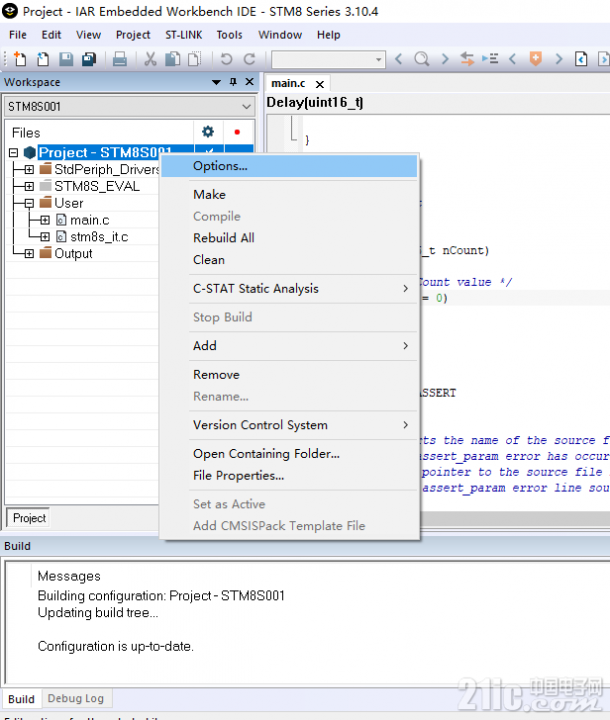Click the red dot status column header
This screenshot has width=610, height=720.
pos(237,132)
